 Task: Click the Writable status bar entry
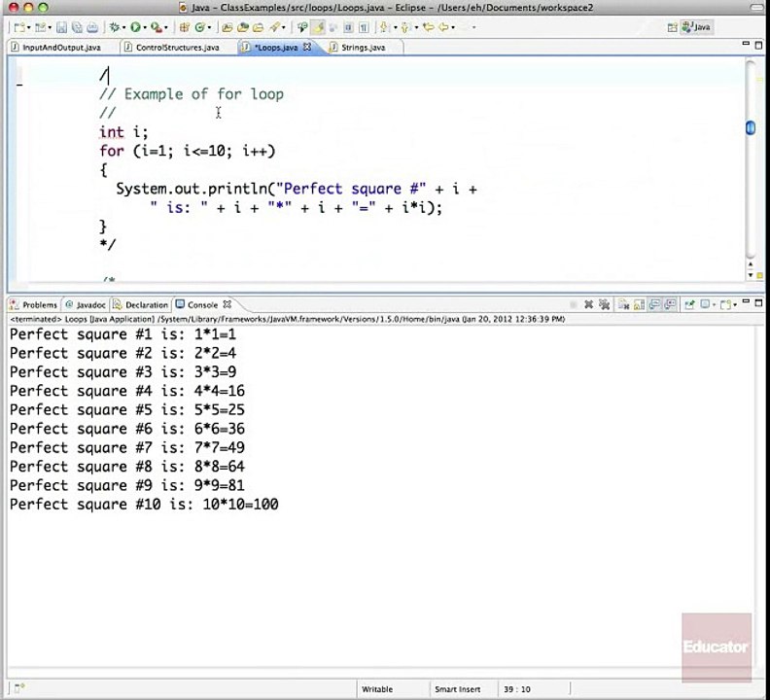point(377,689)
